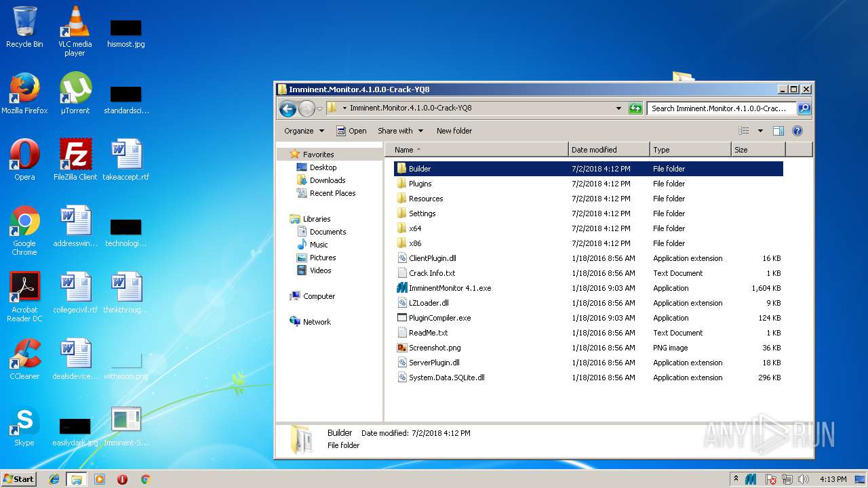Select Computer in the navigation pane
Image resolution: width=868 pixels, height=488 pixels.
tap(313, 296)
